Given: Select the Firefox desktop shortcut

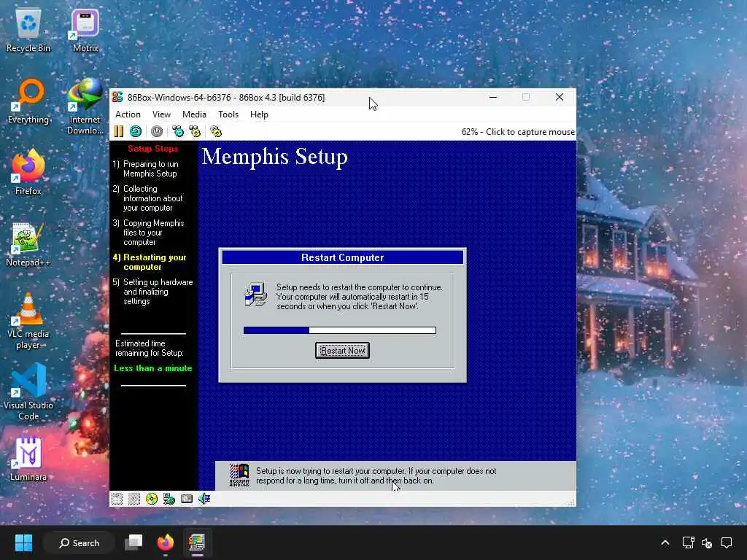Looking at the screenshot, I should 28,172.
